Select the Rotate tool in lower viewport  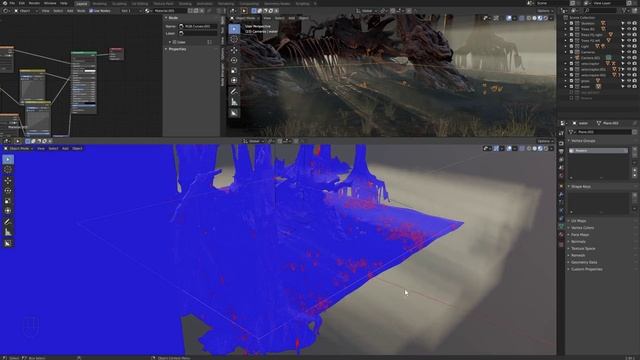point(8,191)
